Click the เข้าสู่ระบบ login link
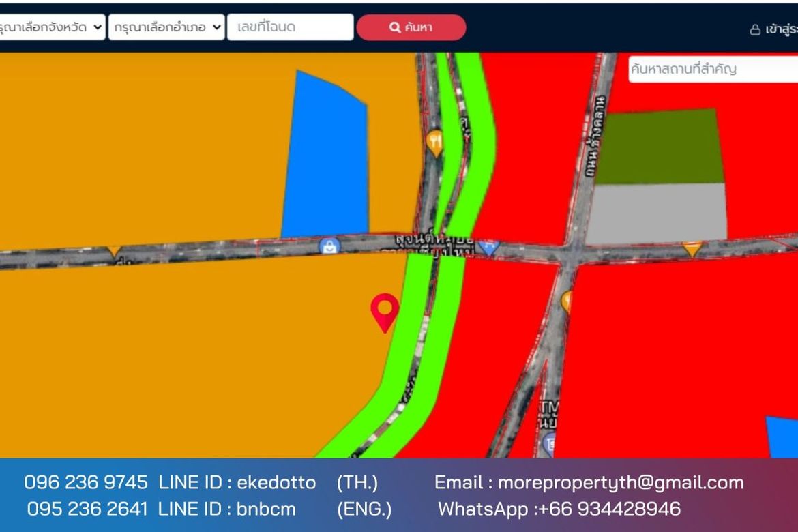Viewport: 798px width, 532px height. [773, 29]
